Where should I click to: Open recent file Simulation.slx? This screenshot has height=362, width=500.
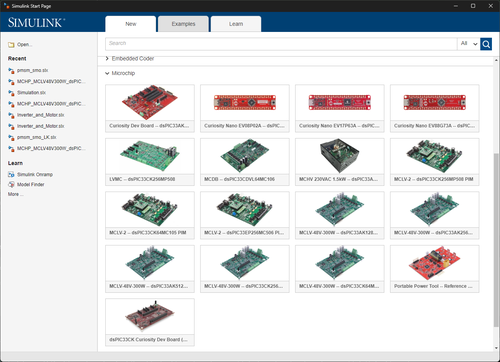(31, 93)
